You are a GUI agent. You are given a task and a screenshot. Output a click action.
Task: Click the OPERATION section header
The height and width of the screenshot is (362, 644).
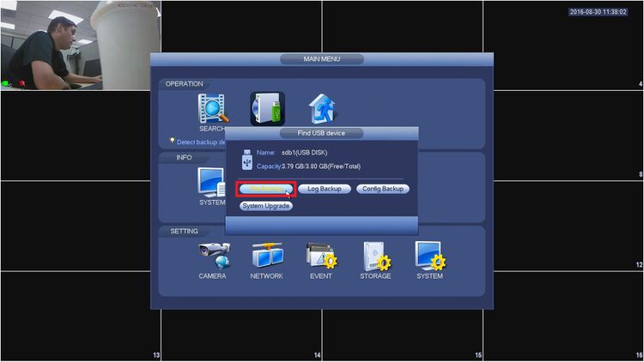click(184, 84)
